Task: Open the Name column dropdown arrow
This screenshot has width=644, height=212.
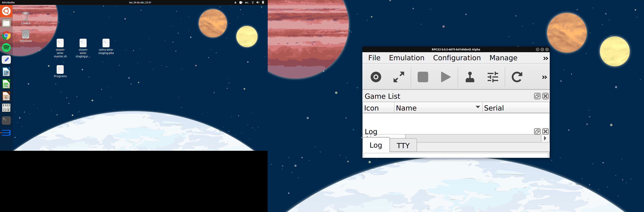Action: (477, 107)
